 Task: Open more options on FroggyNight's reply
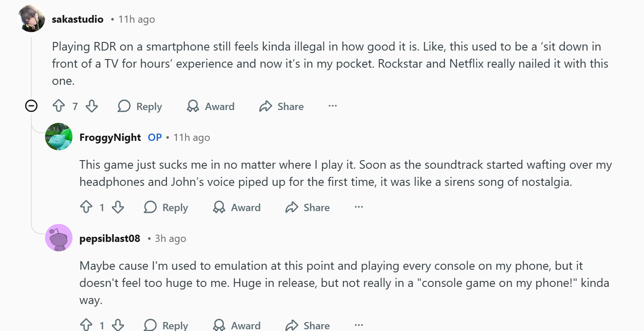click(x=359, y=207)
